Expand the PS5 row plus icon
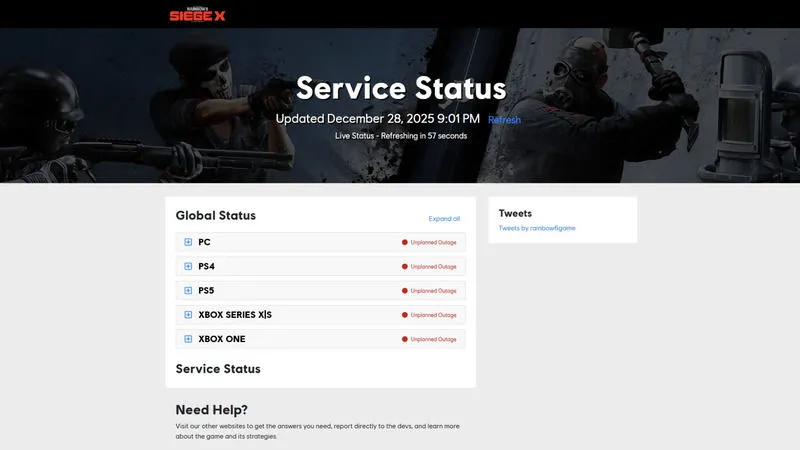800x450 pixels. tap(188, 291)
